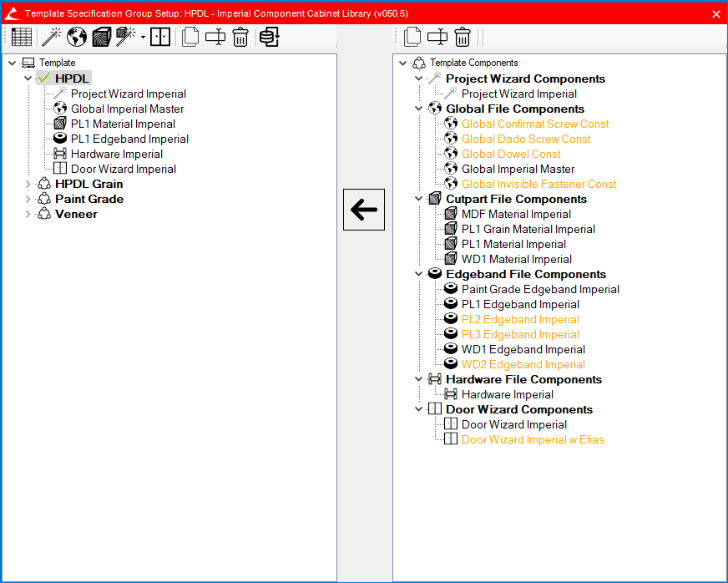Viewport: 728px width, 583px height.
Task: Select WD1 Material Imperial component
Action: click(x=516, y=259)
